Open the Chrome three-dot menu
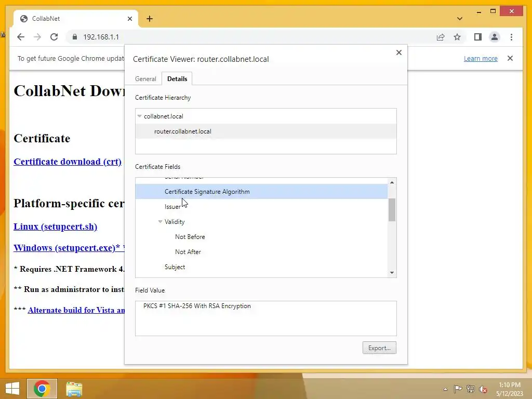Image resolution: width=532 pixels, height=399 pixels. [511, 37]
